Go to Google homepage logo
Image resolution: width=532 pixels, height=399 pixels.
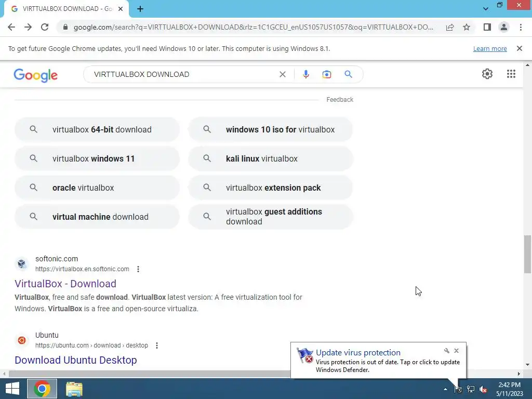pyautogui.click(x=36, y=75)
